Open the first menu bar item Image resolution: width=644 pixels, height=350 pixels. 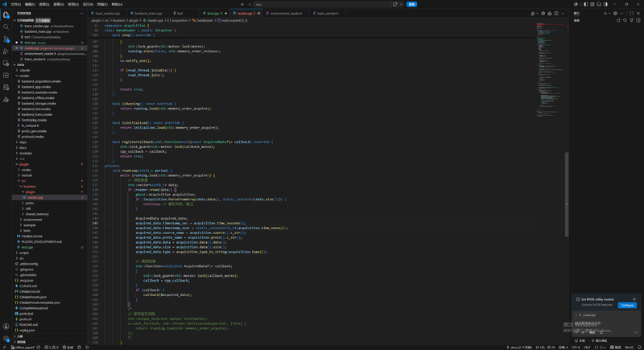tap(15, 4)
